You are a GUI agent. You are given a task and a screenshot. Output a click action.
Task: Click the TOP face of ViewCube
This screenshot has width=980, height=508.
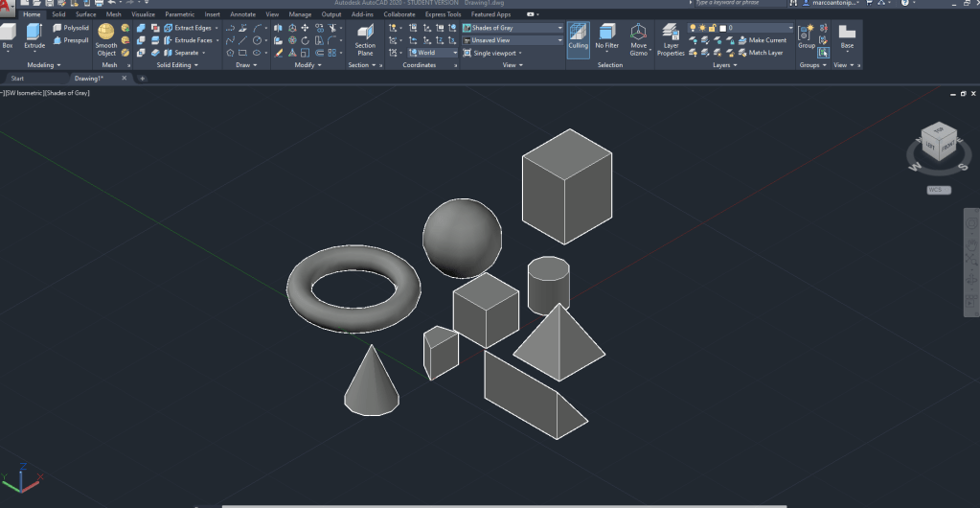pyautogui.click(x=938, y=129)
